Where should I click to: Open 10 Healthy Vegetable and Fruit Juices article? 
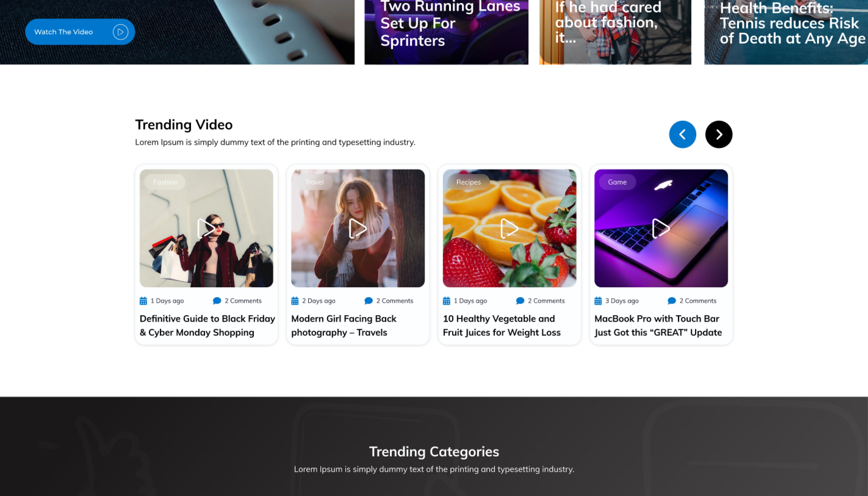click(x=501, y=325)
